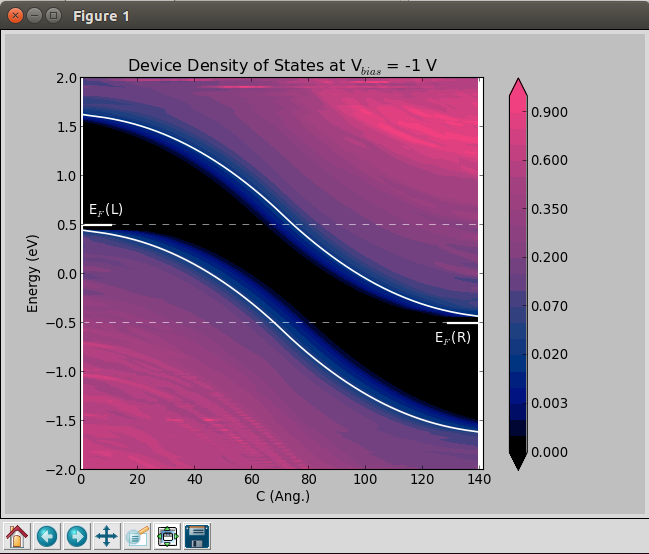This screenshot has width=649, height=554.
Task: Click the plot title Device Density of States
Action: point(282,65)
